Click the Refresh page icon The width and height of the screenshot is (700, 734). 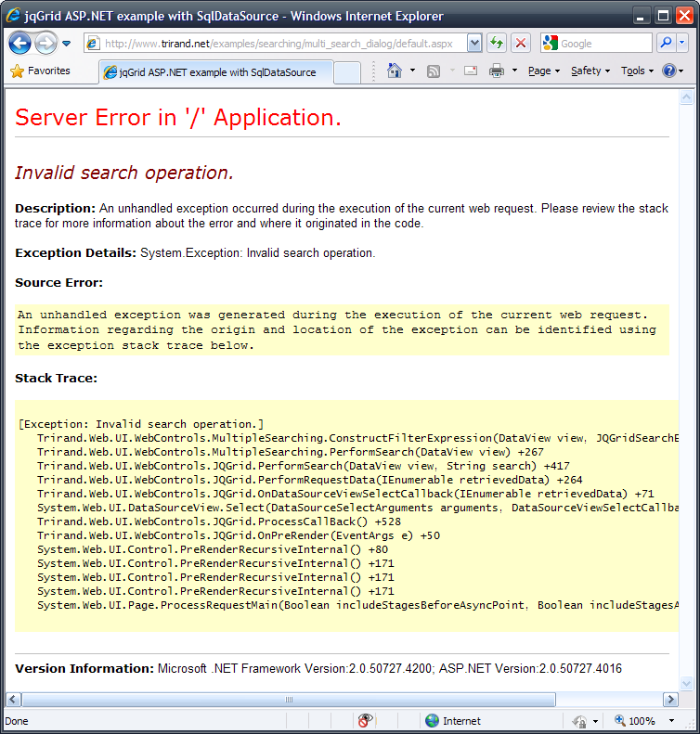tap(497, 43)
